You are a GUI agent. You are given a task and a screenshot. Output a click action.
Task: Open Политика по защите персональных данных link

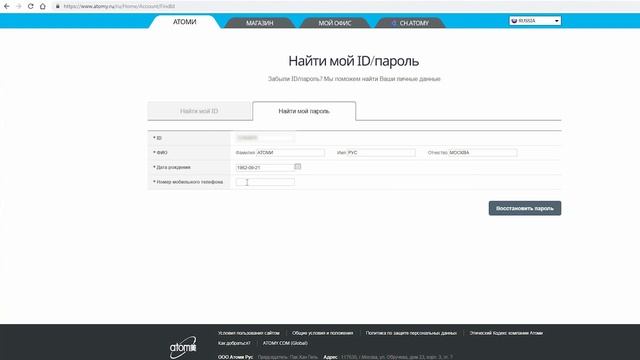point(411,333)
